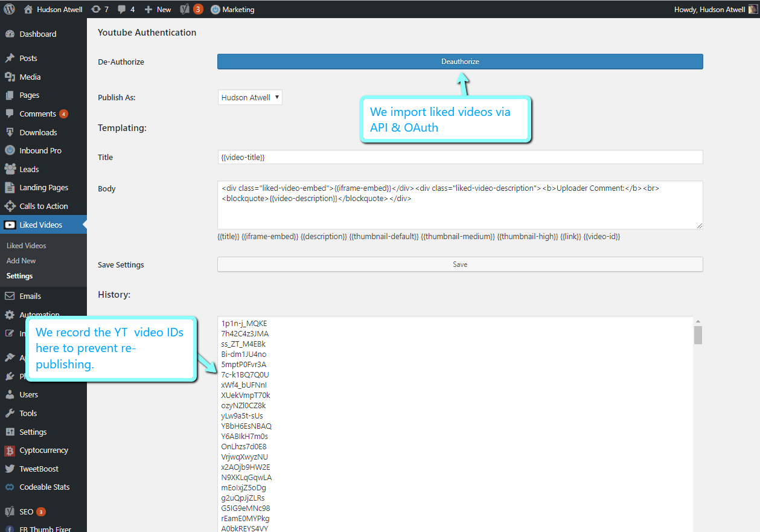The width and height of the screenshot is (760, 532).
Task: Click the SEO notification badge 3
Action: (x=41, y=512)
